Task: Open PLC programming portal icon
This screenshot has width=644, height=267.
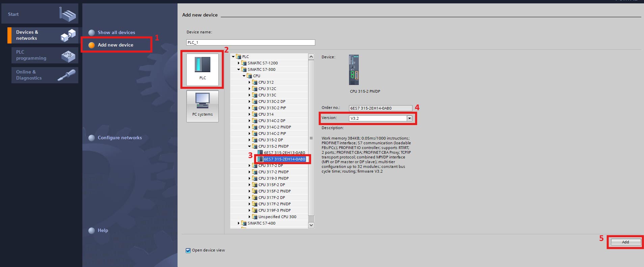Action: [68, 56]
